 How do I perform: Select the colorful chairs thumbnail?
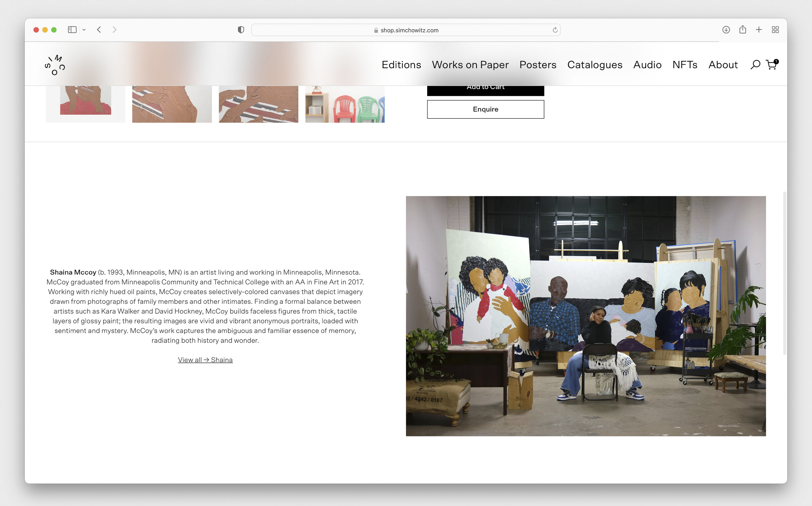[345, 104]
